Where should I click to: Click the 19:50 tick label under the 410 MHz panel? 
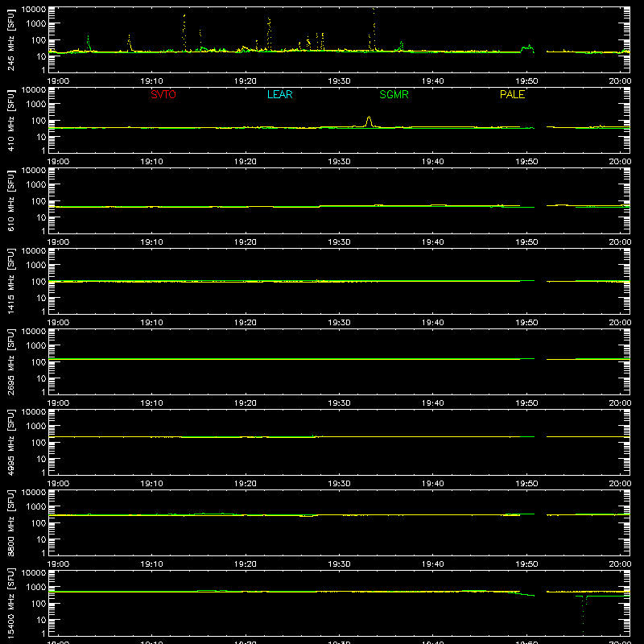click(526, 162)
